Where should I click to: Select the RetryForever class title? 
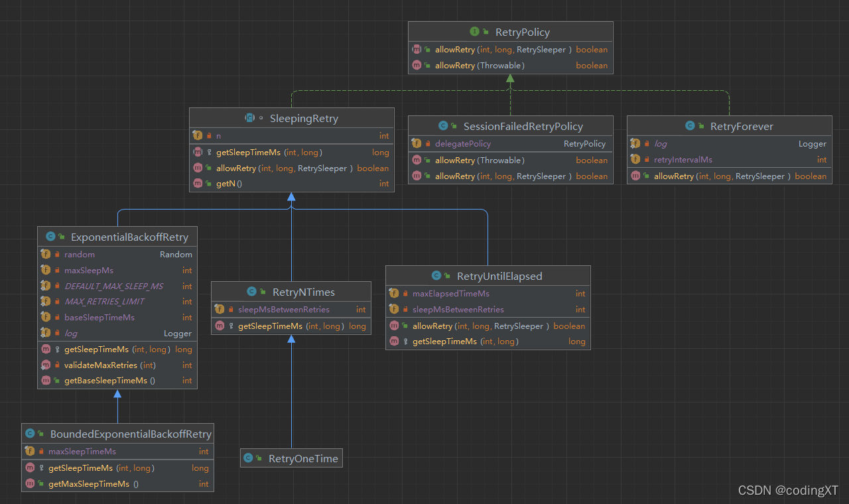pos(742,126)
